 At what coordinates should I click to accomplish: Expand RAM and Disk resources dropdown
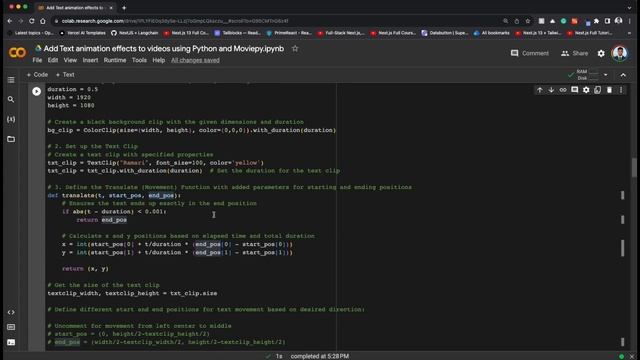606,75
